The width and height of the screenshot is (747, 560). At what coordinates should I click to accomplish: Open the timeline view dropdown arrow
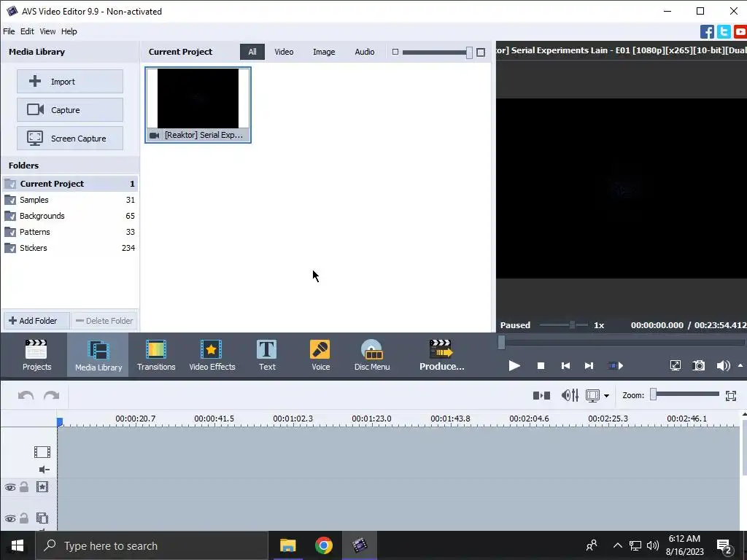coord(606,396)
